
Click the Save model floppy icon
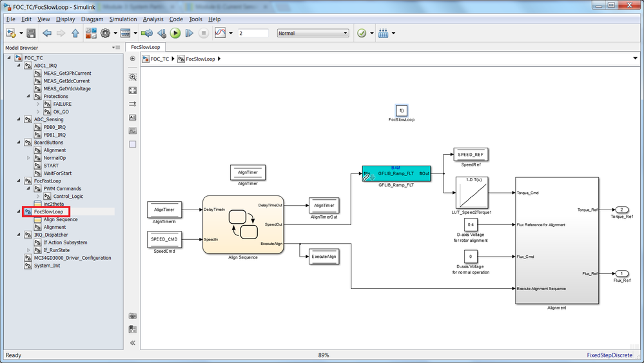pos(31,34)
